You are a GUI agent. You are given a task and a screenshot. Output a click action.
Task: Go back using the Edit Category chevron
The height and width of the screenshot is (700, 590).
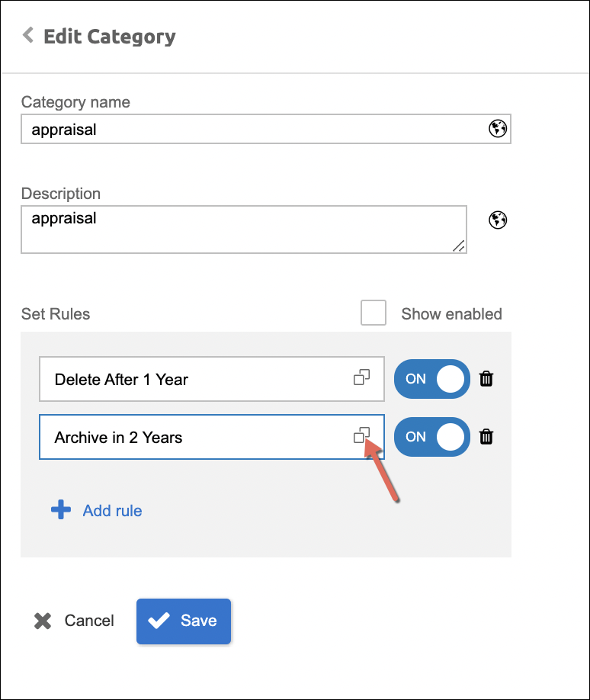pyautogui.click(x=28, y=35)
